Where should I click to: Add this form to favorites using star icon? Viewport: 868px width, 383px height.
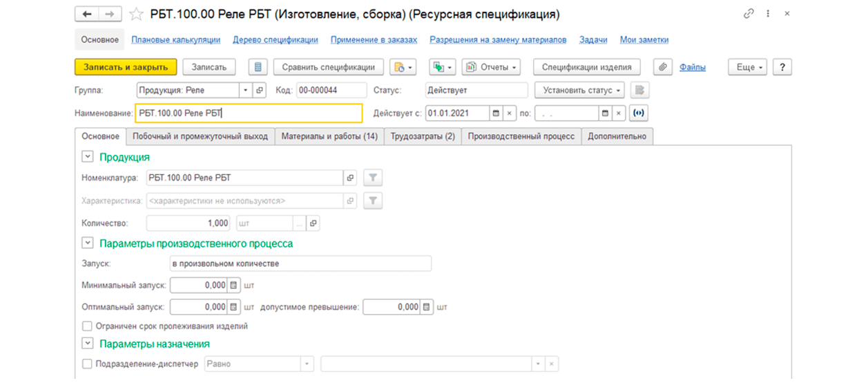tap(137, 14)
